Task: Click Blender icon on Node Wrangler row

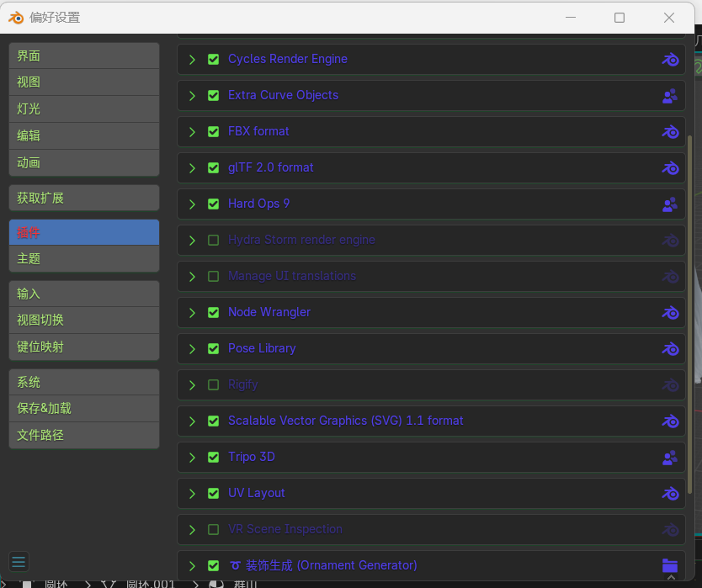Action: coord(670,313)
